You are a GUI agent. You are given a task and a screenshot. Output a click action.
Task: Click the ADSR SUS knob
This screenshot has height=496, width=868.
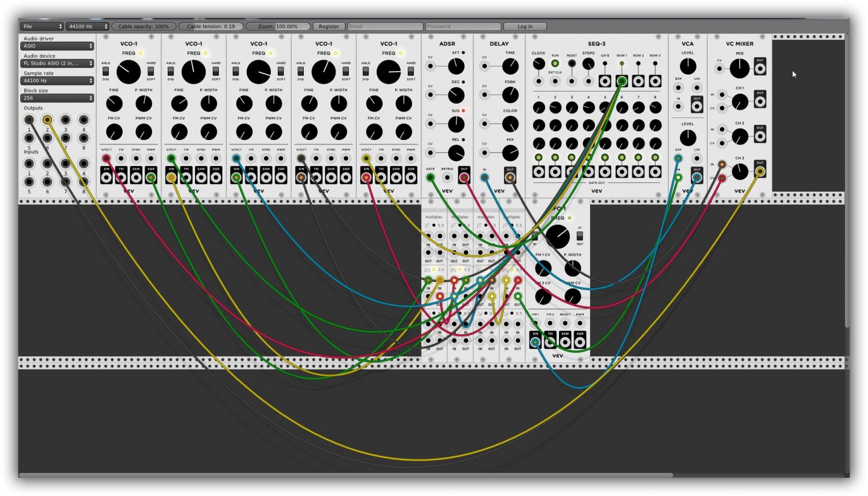(456, 124)
